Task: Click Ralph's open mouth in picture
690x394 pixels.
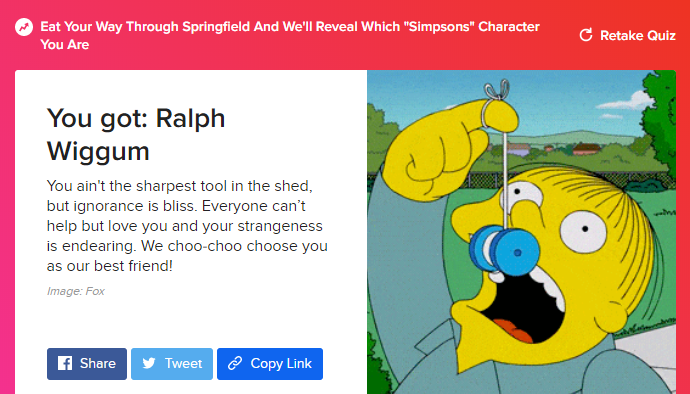Action: (523, 308)
